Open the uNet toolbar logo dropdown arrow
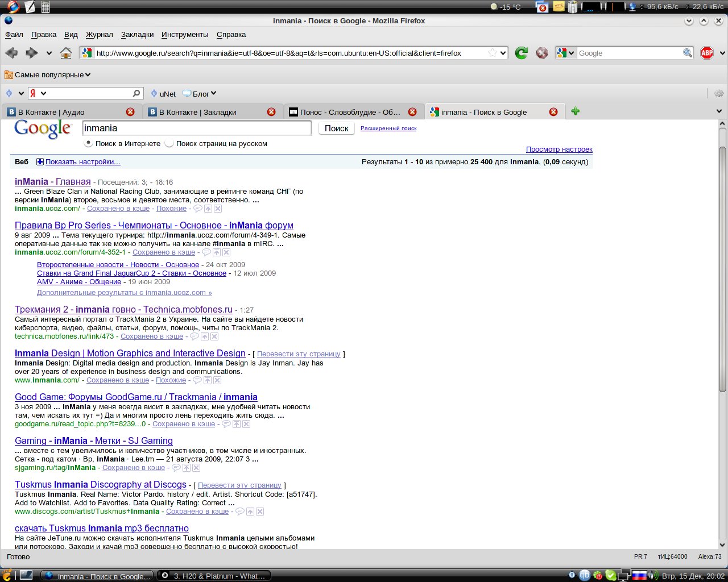 (x=21, y=94)
